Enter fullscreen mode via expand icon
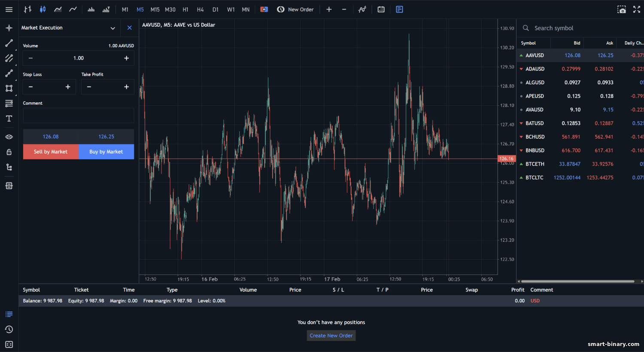This screenshot has width=644, height=352. [636, 9]
